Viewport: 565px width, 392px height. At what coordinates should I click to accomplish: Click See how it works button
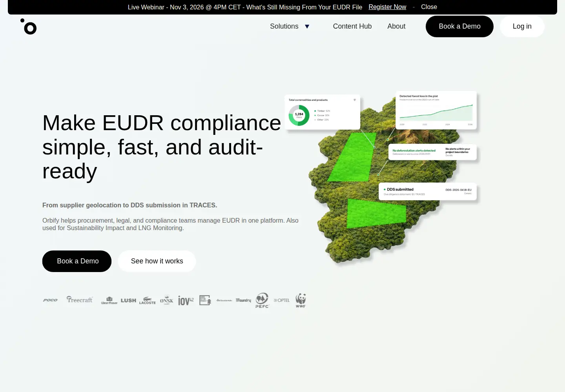click(157, 261)
